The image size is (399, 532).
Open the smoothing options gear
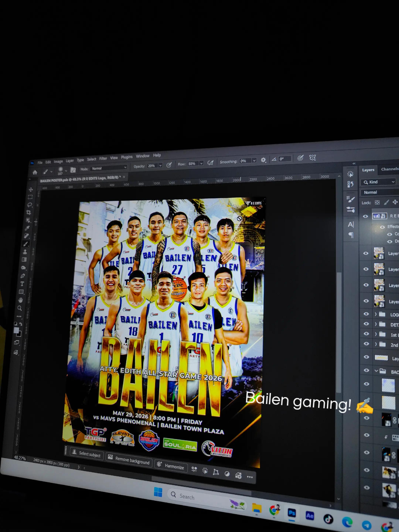(263, 160)
